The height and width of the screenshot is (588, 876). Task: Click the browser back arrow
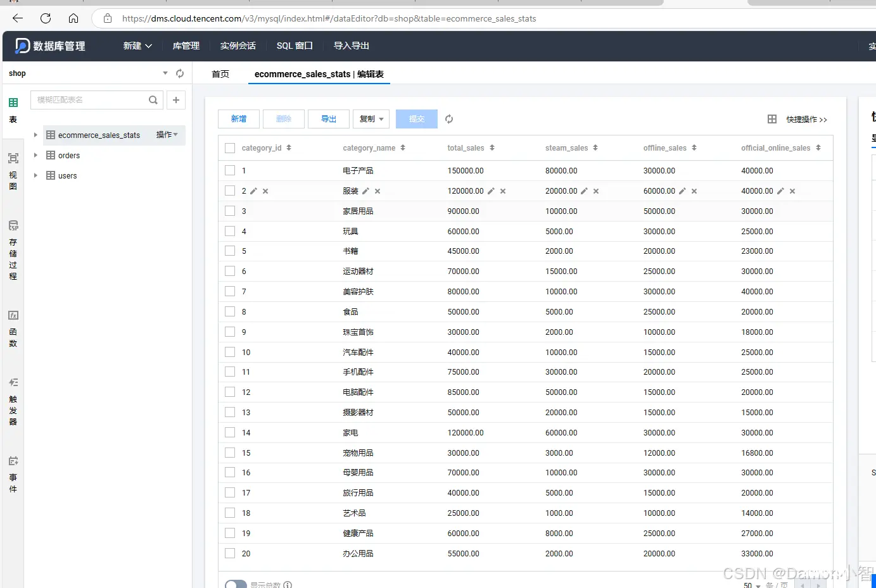coord(18,18)
